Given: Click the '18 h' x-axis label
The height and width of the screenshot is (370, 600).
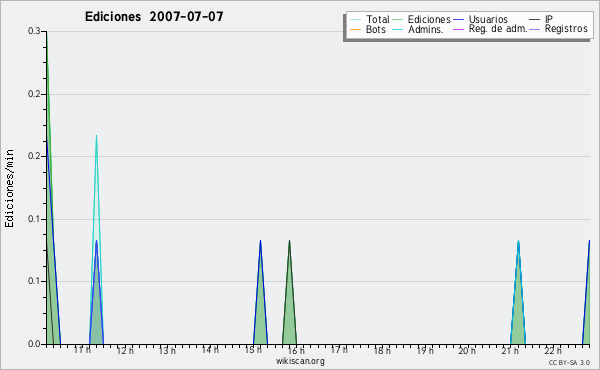Looking at the screenshot, I should (382, 350).
